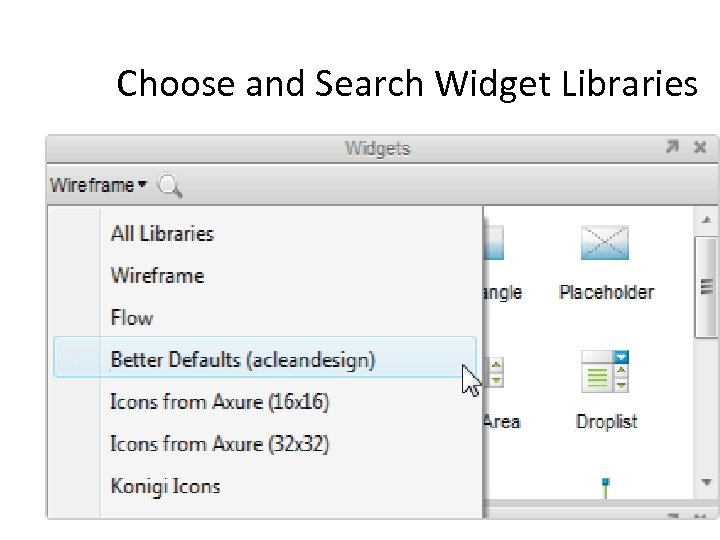Select the Flow library

(x=132, y=318)
